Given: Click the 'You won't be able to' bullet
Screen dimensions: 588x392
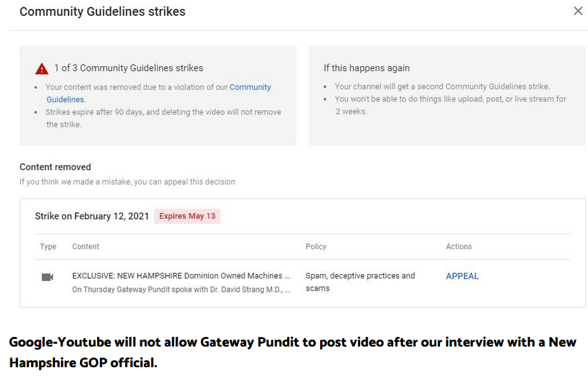Looking at the screenshot, I should point(450,105).
